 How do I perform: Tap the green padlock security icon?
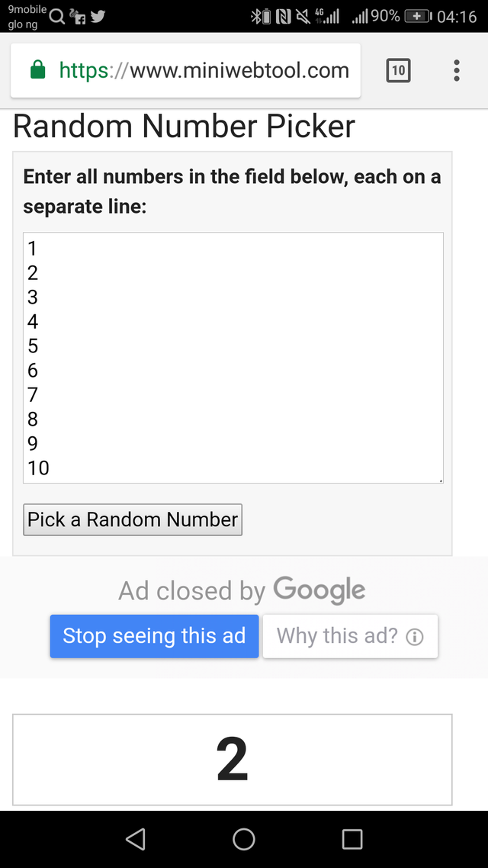click(37, 71)
